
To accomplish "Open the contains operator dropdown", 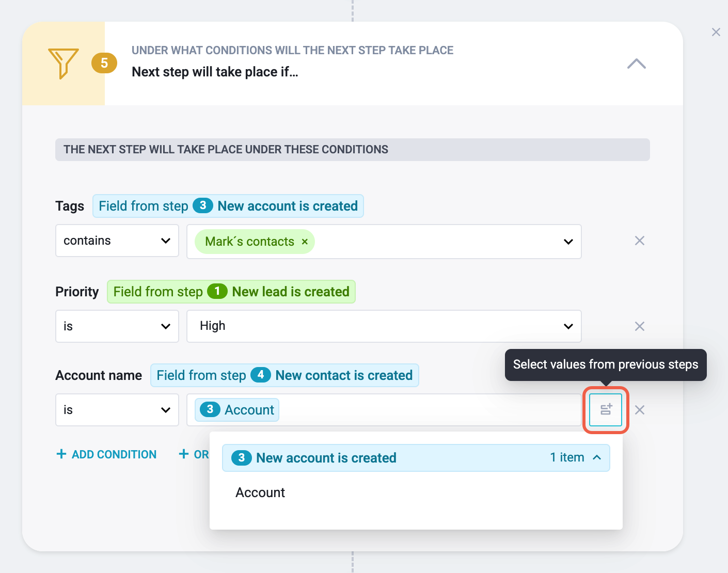I will coord(117,241).
